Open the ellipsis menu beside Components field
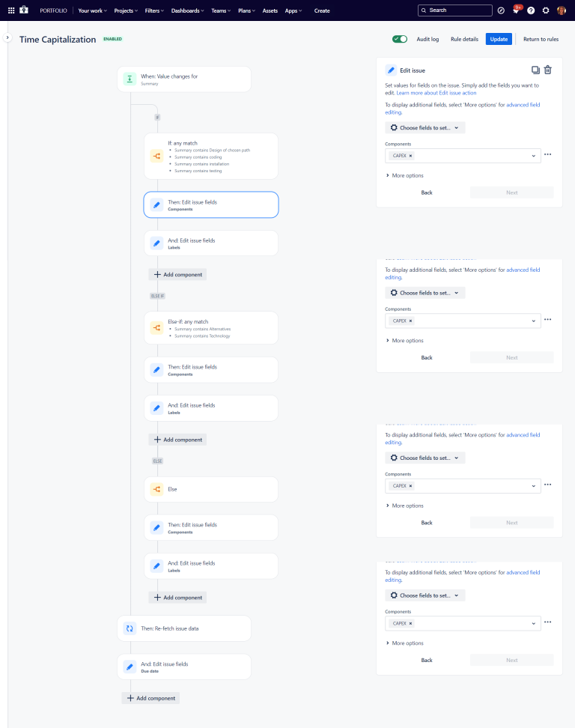 [548, 155]
